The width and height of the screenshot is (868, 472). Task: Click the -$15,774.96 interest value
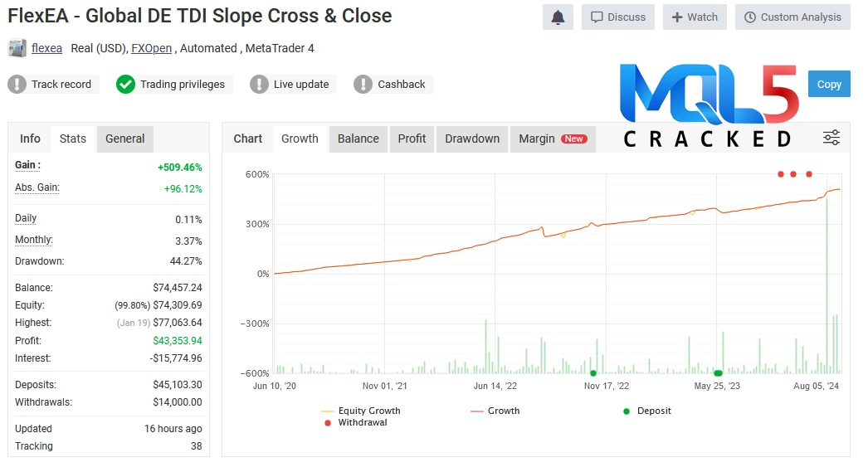[176, 358]
